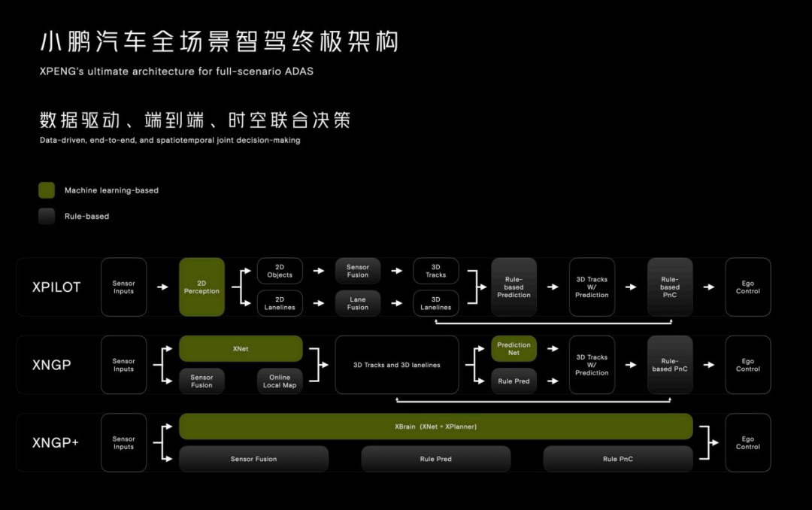812x510 pixels.
Task: Click Sensor Fusion block in XPILOT row
Action: [x=358, y=271]
